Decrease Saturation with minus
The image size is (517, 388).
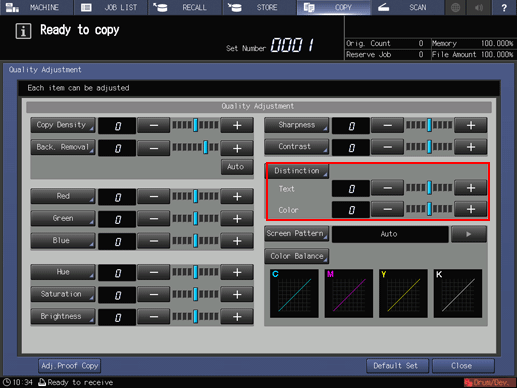[x=154, y=294]
